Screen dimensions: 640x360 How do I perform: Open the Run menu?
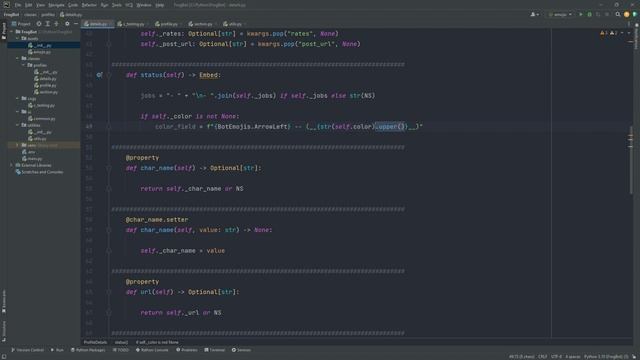click(104, 5)
